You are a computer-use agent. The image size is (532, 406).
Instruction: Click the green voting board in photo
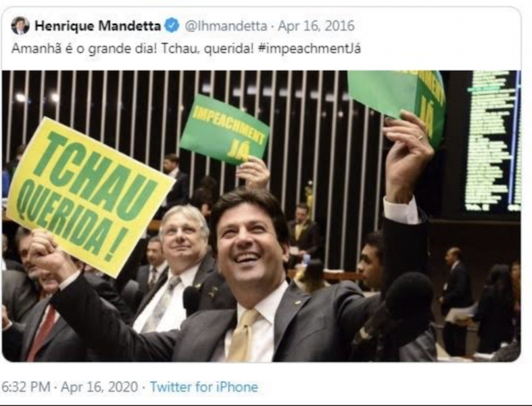493,141
